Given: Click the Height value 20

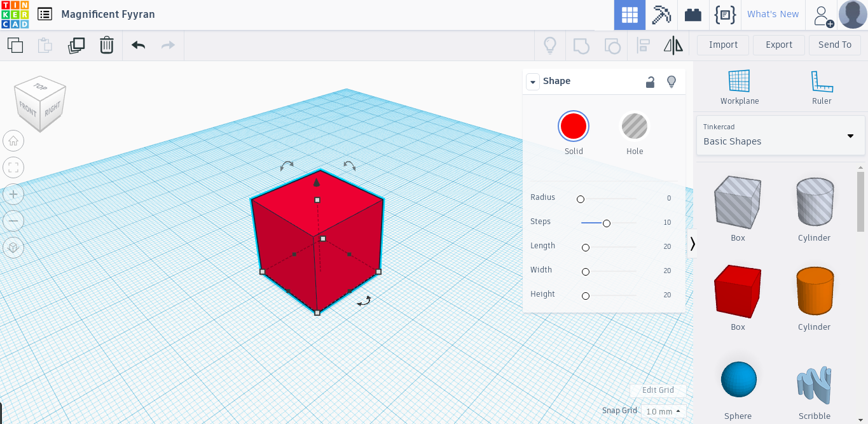Looking at the screenshot, I should (667, 295).
